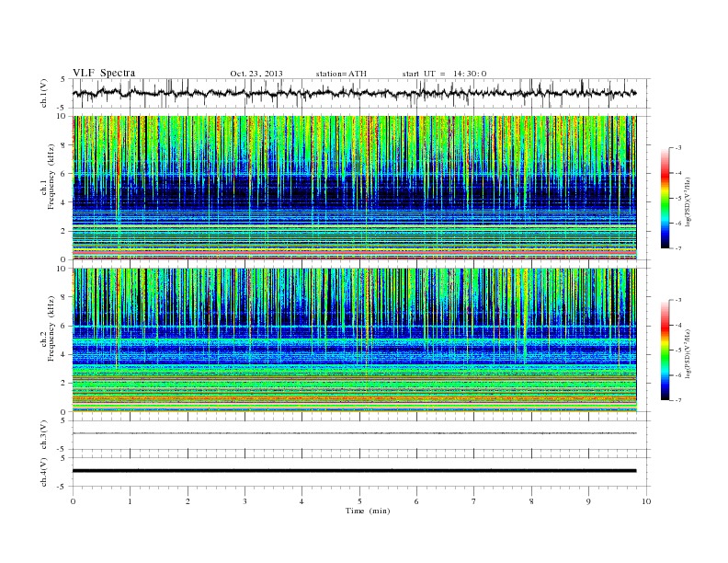Click the ch.1 voltage waveform trace
728x563 pixels.
pyautogui.click(x=354, y=93)
